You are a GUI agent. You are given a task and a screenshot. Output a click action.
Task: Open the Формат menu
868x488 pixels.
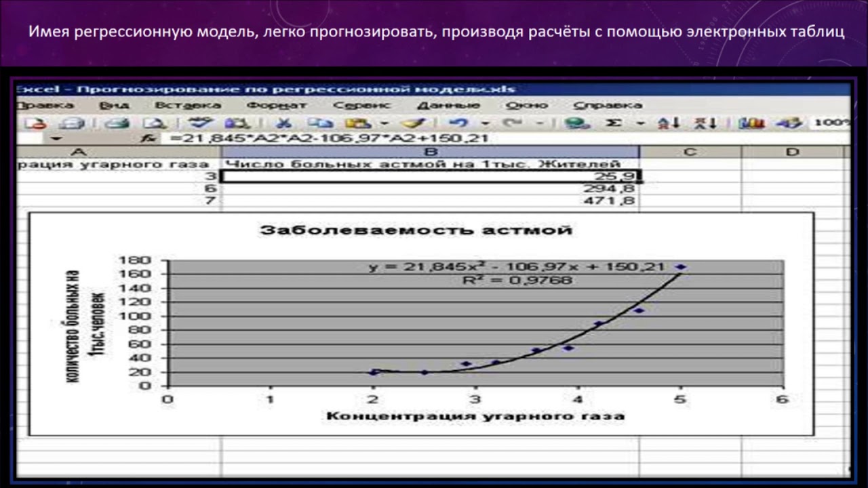(x=277, y=106)
